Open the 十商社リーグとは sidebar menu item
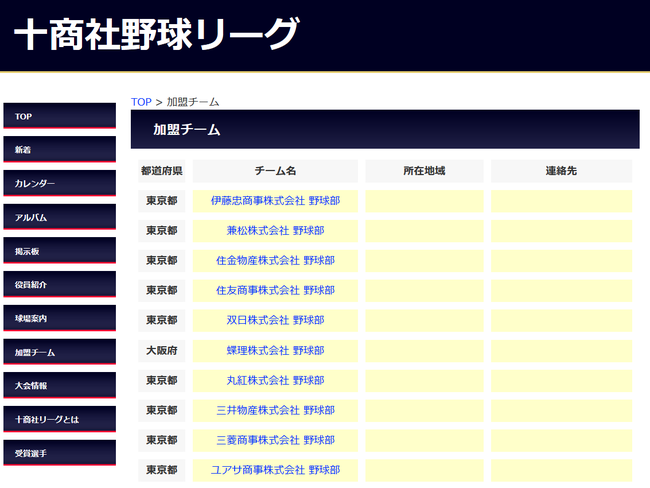This screenshot has width=650, height=488. pos(60,420)
